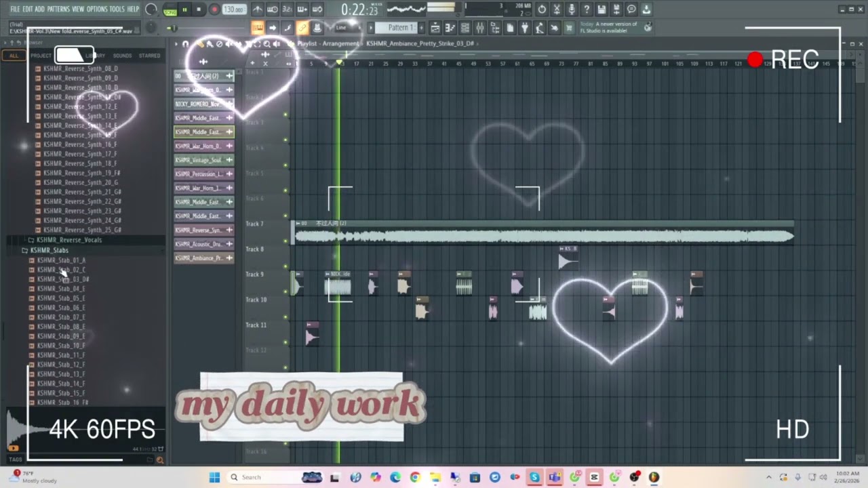
Task: Select KSHMR_Percussion_L clip in picker
Action: (x=203, y=174)
